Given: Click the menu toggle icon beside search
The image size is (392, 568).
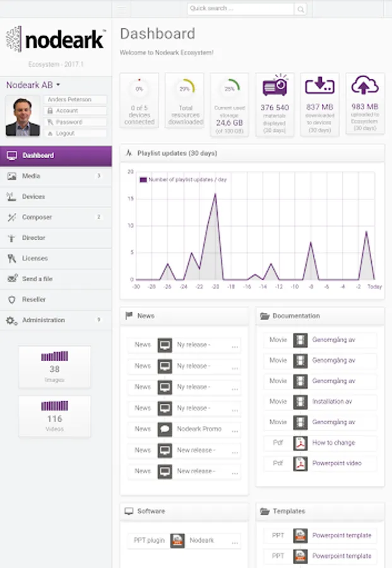Looking at the screenshot, I should coord(122,9).
